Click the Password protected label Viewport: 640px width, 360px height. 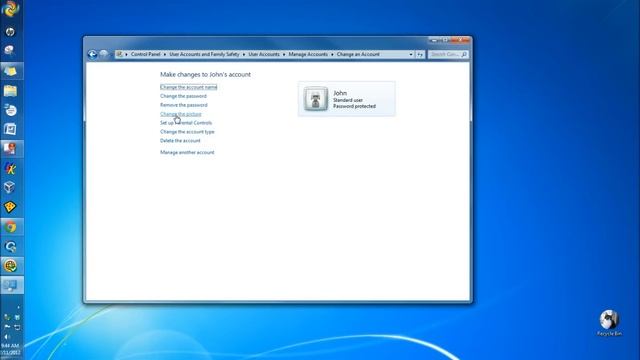354,106
